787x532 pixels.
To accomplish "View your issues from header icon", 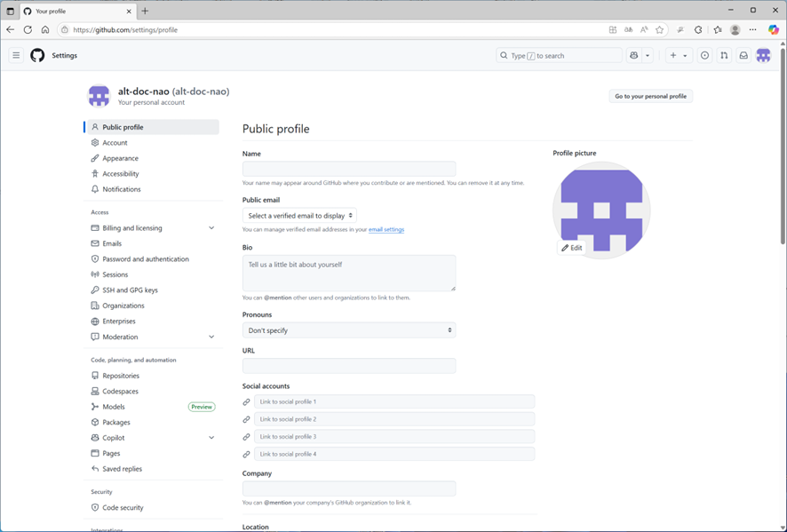I will 704,55.
